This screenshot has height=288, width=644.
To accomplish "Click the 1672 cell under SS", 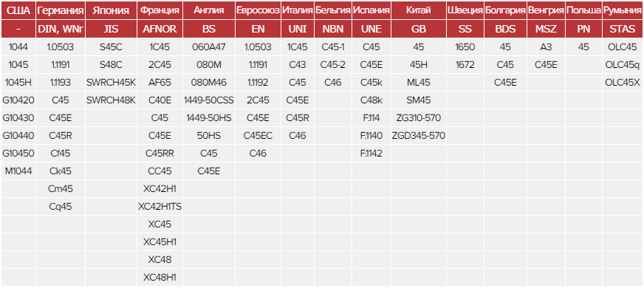I will click(465, 65).
